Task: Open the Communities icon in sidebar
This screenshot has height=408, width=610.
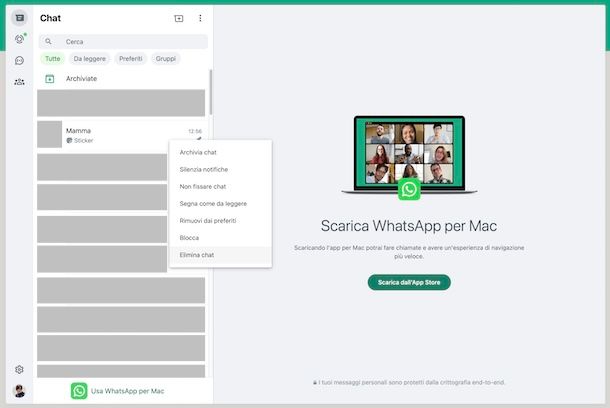Action: click(19, 82)
